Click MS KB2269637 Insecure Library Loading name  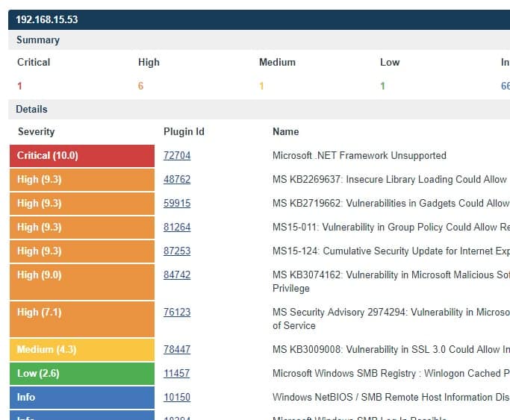(391, 179)
